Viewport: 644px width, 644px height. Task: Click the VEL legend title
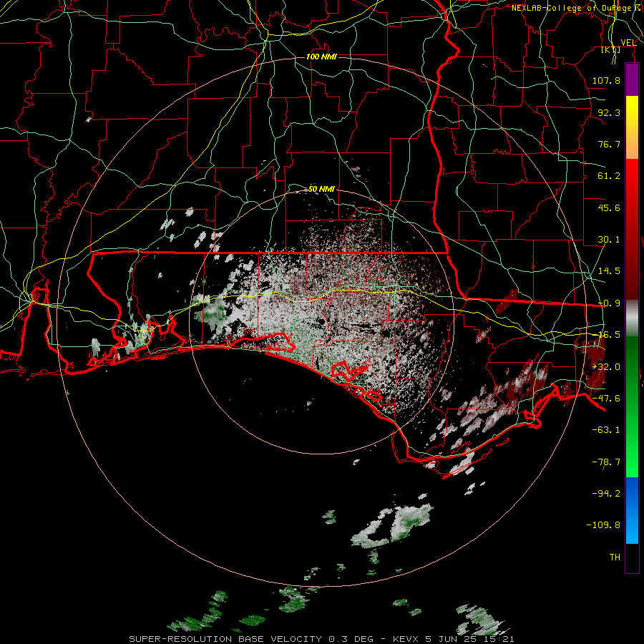click(628, 42)
